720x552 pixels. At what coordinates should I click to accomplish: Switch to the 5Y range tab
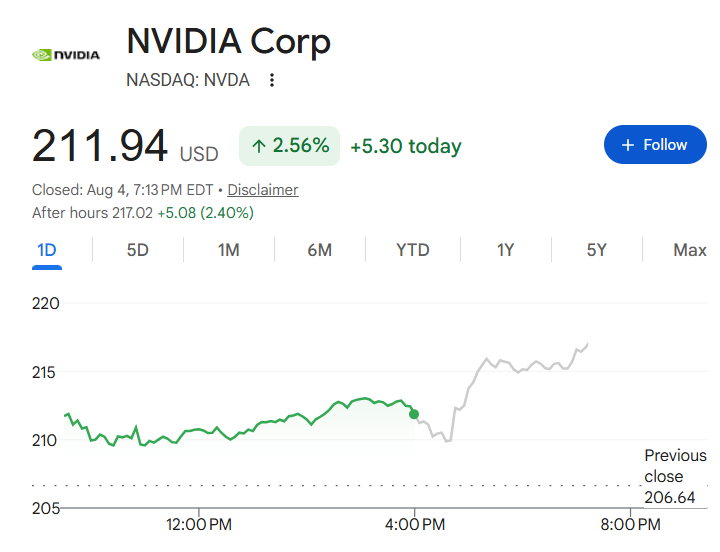coord(596,250)
